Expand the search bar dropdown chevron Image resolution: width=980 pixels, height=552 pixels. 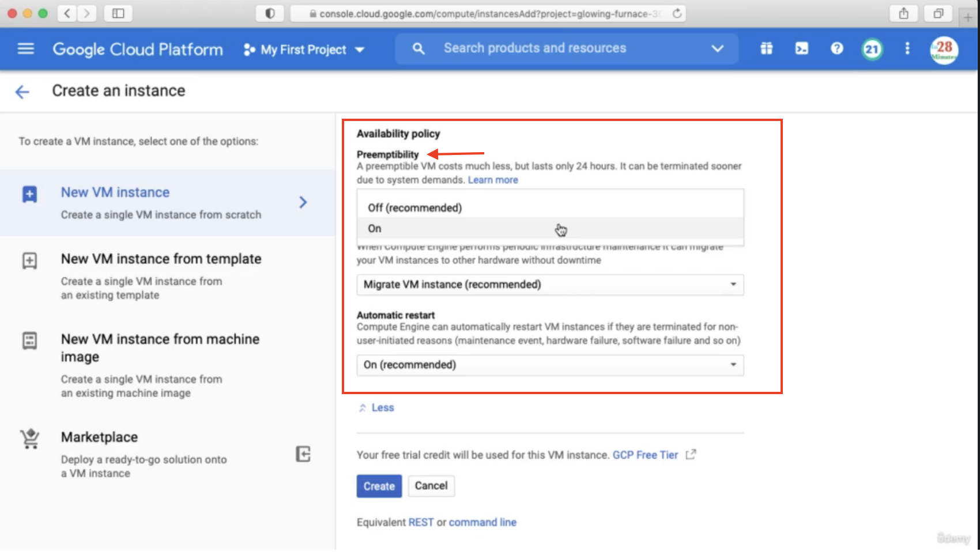(717, 48)
